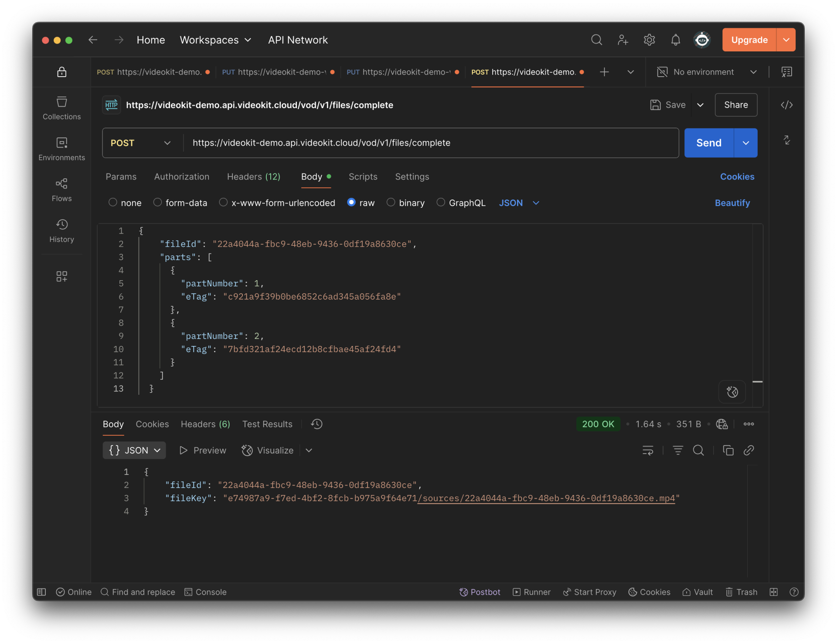Open the Collections sidebar panel
Image resolution: width=837 pixels, height=644 pixels.
coord(61,108)
